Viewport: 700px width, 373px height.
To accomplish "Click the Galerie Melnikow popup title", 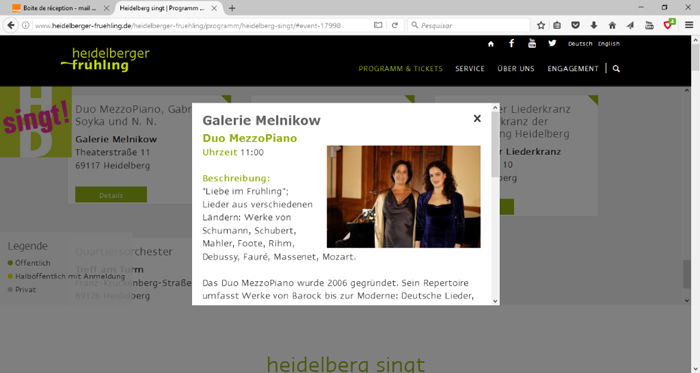I will pos(261,120).
